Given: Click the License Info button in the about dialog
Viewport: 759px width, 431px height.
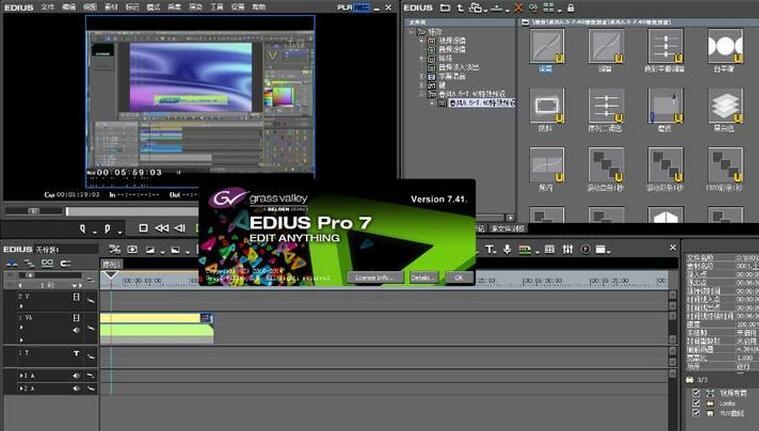Looking at the screenshot, I should (375, 277).
